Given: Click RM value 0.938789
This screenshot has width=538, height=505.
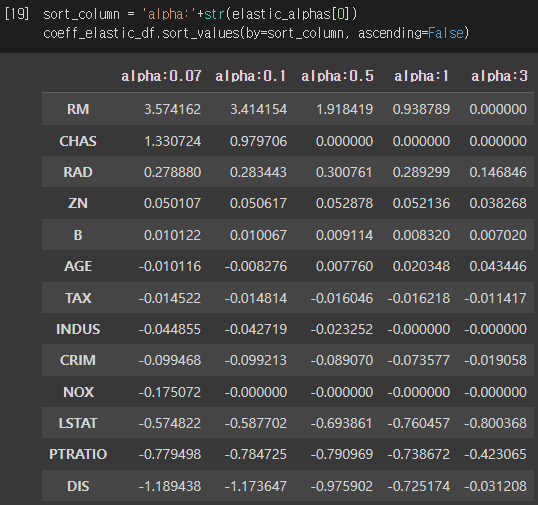Looking at the screenshot, I should coord(421,109).
